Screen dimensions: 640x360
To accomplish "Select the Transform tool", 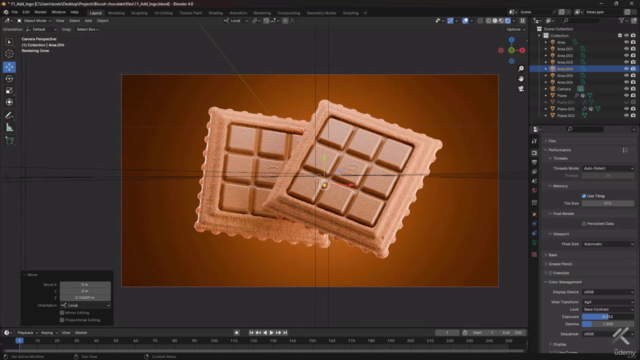I will pyautogui.click(x=9, y=102).
